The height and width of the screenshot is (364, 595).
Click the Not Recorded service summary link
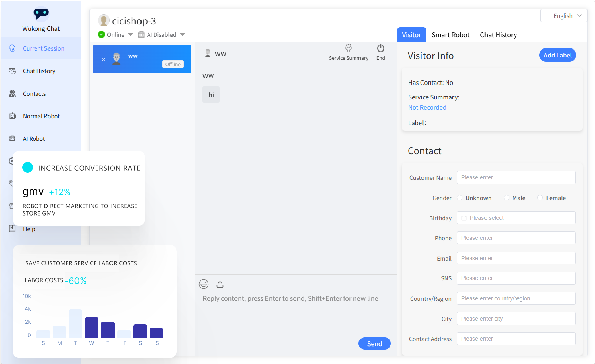[x=427, y=107]
